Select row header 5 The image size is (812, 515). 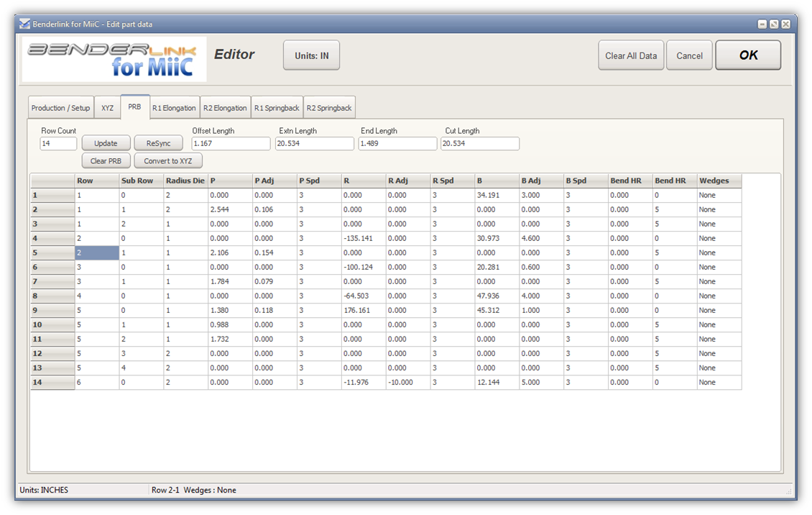tap(52, 253)
